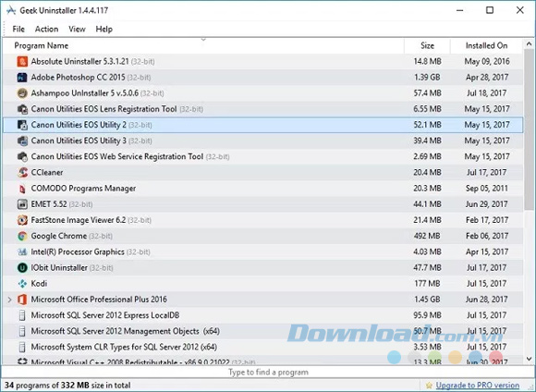
Task: Click the EOS Lens Registration Tool icon
Action: point(22,109)
